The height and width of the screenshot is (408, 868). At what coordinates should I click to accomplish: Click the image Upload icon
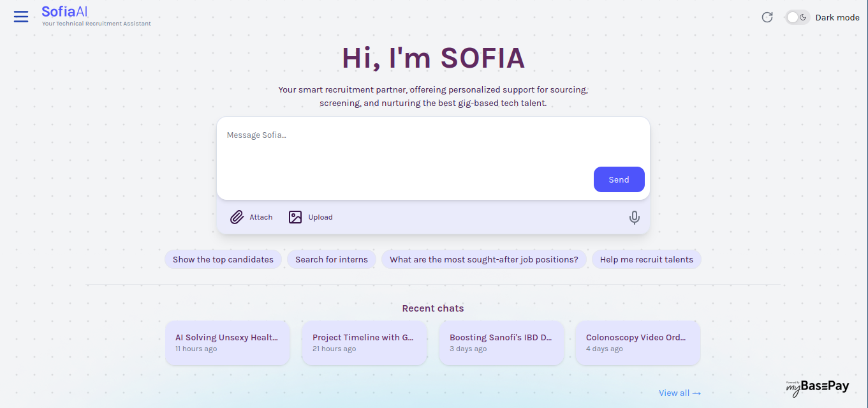[x=295, y=217]
